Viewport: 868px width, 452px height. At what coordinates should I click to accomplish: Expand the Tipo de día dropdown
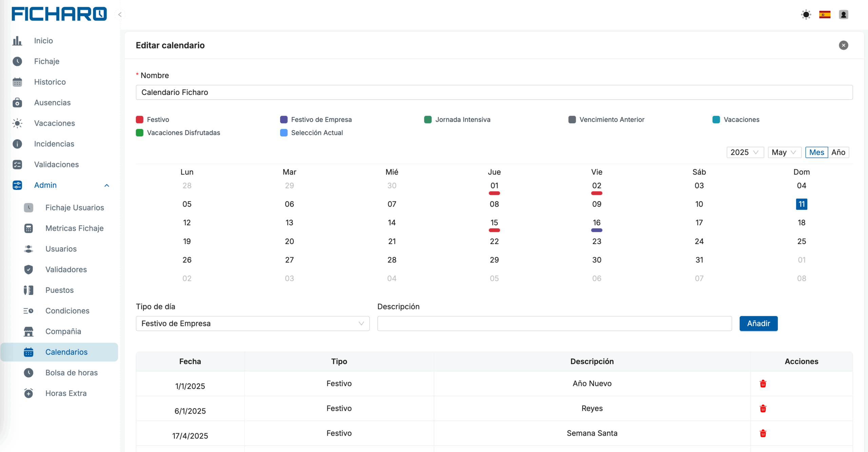pyautogui.click(x=252, y=323)
